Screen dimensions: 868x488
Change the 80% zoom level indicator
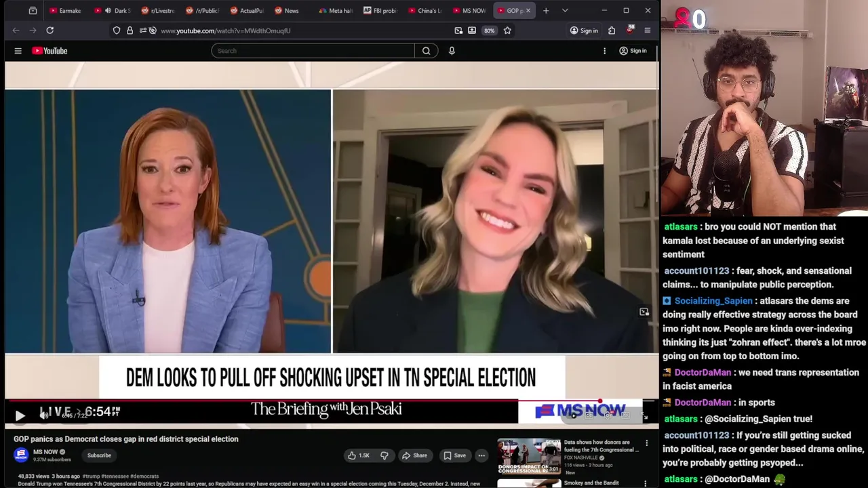point(489,30)
